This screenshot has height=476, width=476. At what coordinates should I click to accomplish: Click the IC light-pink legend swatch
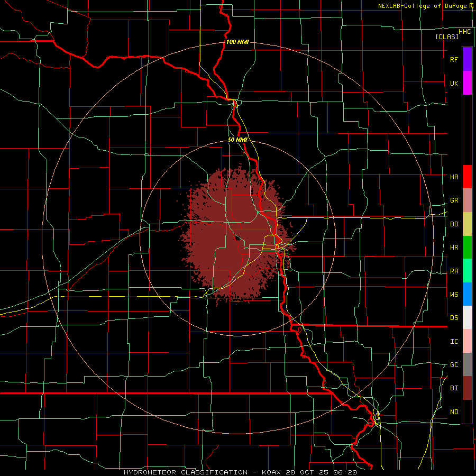[x=467, y=341]
